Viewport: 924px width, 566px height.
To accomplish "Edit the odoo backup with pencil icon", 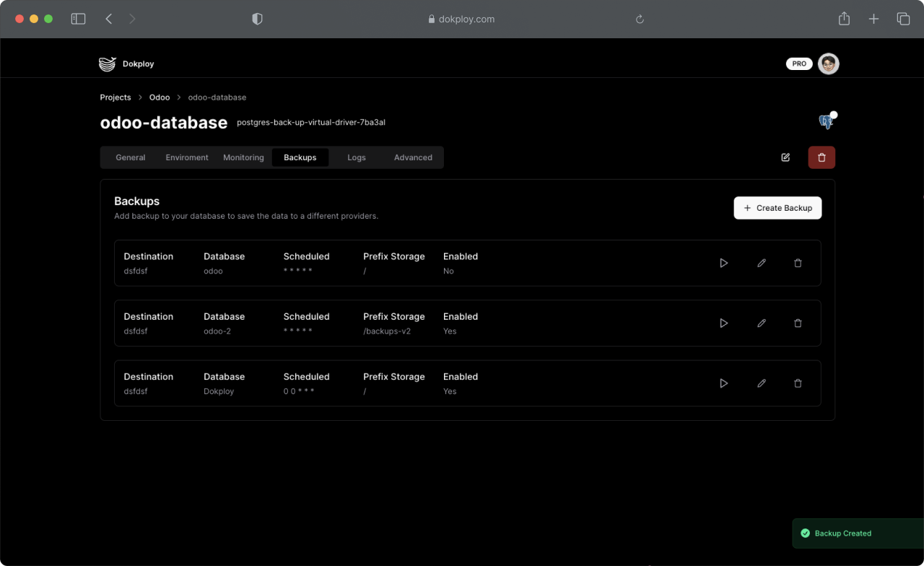I will 761,264.
